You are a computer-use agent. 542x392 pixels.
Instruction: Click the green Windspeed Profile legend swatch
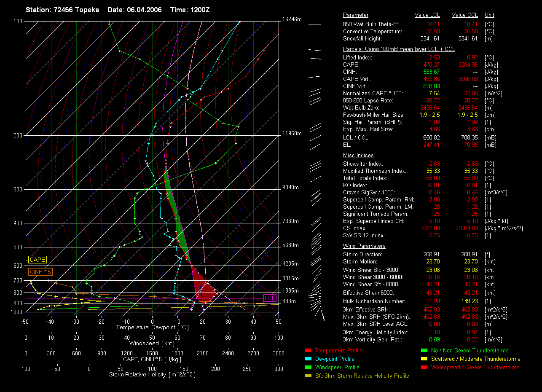(308, 368)
